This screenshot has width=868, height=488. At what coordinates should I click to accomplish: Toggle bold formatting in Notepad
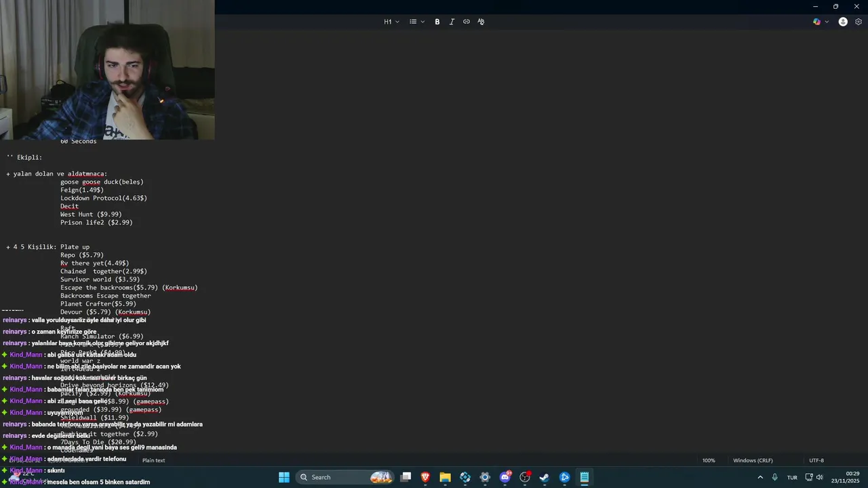[437, 22]
